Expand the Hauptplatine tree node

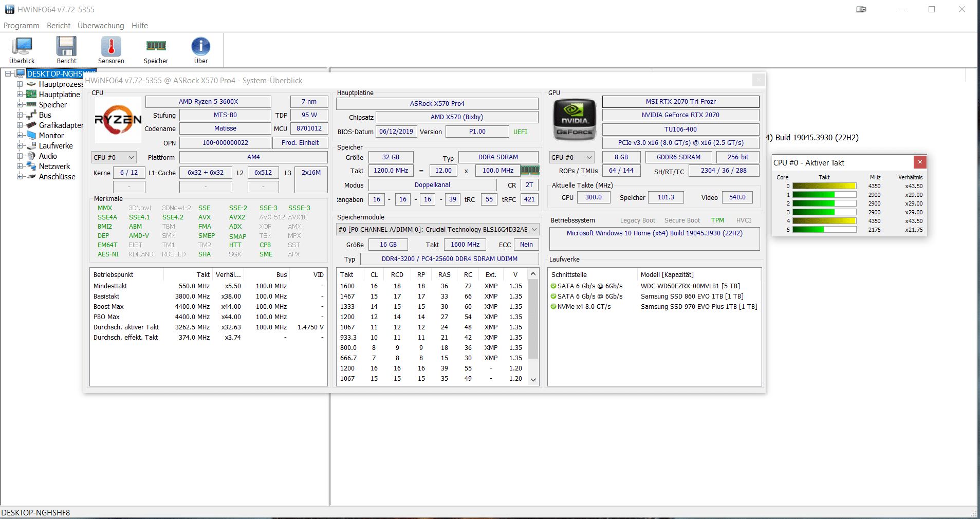click(x=20, y=94)
